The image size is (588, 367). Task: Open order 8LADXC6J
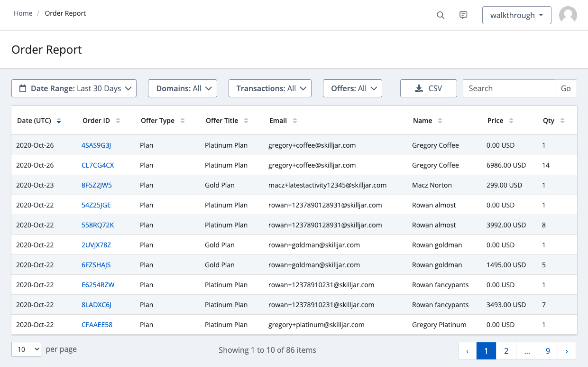point(96,305)
